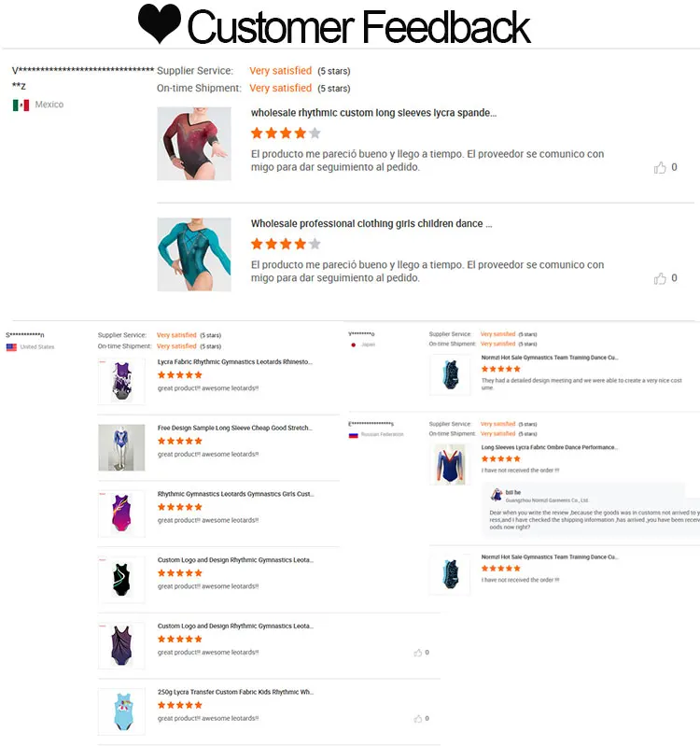Open teal long sleeve leotard thumbnail
The image size is (700, 746).
194,254
